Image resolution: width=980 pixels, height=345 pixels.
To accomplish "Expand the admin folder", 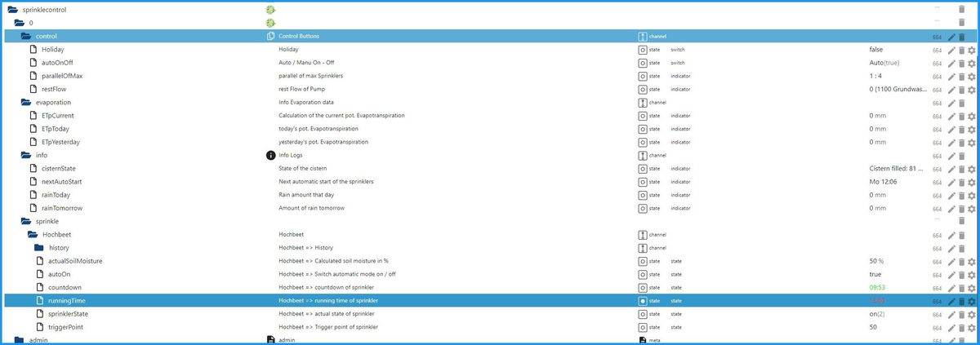I will pos(20,339).
